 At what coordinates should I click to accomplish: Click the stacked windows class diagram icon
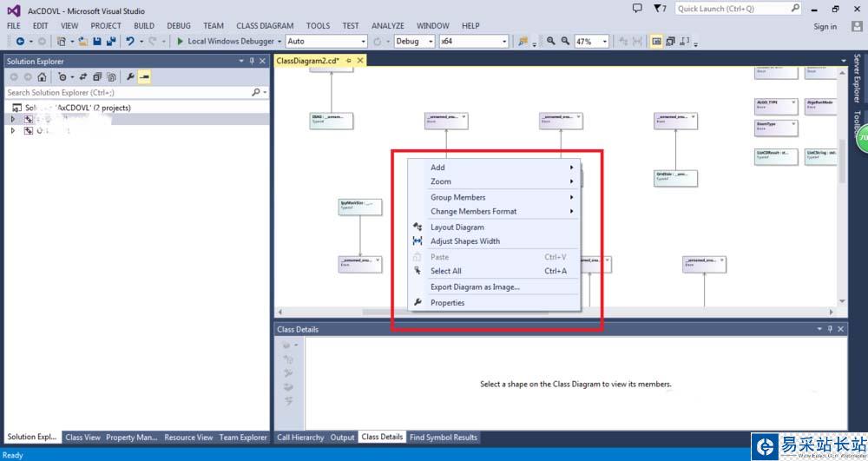pyautogui.click(x=670, y=42)
